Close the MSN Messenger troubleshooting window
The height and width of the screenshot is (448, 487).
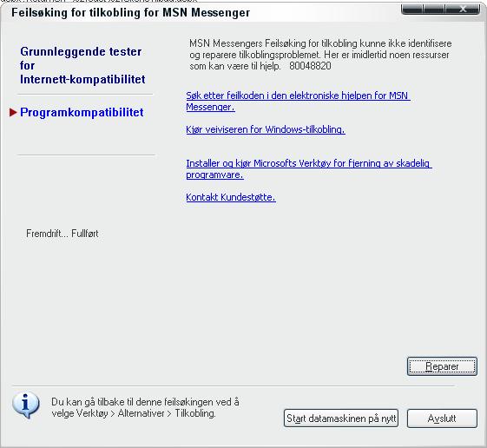464,9
